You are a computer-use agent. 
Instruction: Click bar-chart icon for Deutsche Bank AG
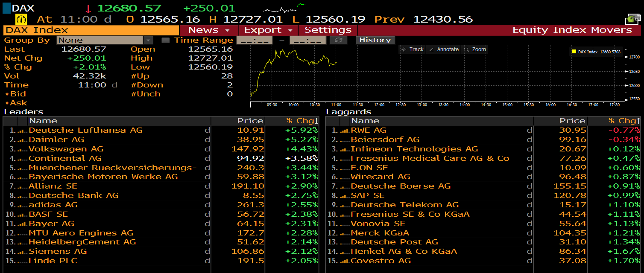click(x=22, y=196)
